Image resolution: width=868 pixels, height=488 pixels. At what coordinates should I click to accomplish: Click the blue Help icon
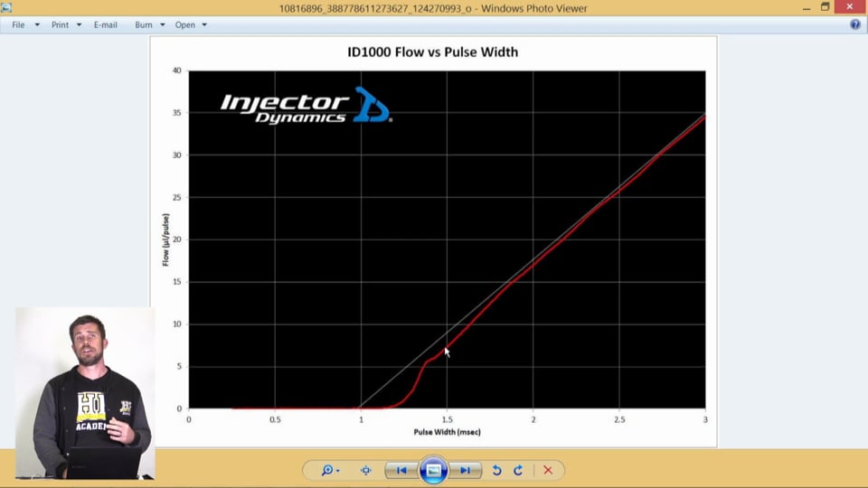tap(855, 25)
